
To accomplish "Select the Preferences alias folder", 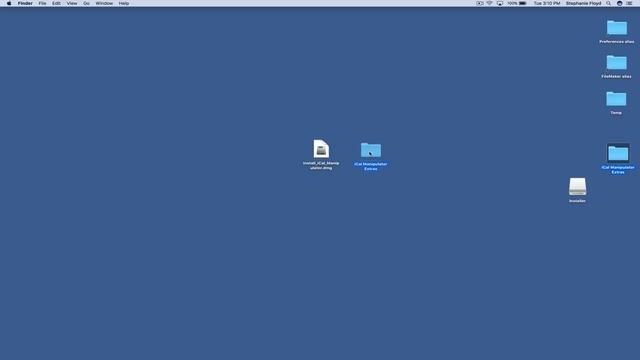I will [x=616, y=28].
